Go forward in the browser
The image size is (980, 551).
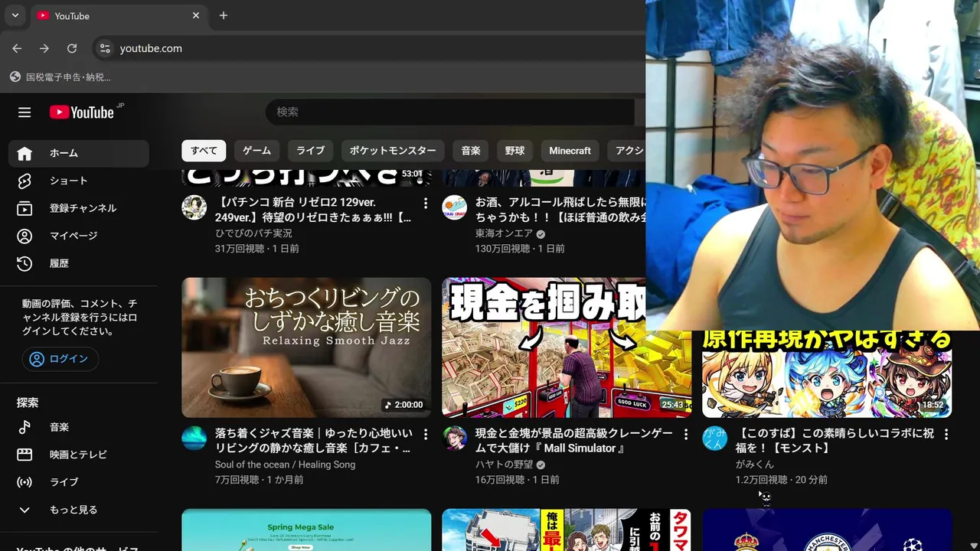point(44,48)
